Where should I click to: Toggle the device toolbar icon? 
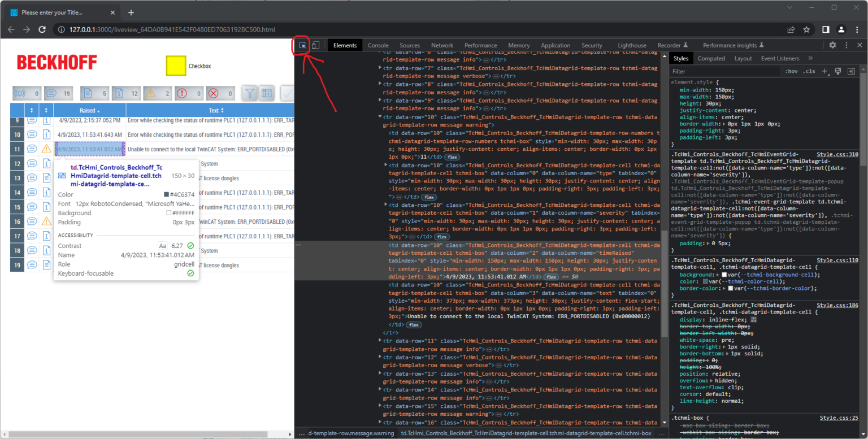[x=316, y=45]
